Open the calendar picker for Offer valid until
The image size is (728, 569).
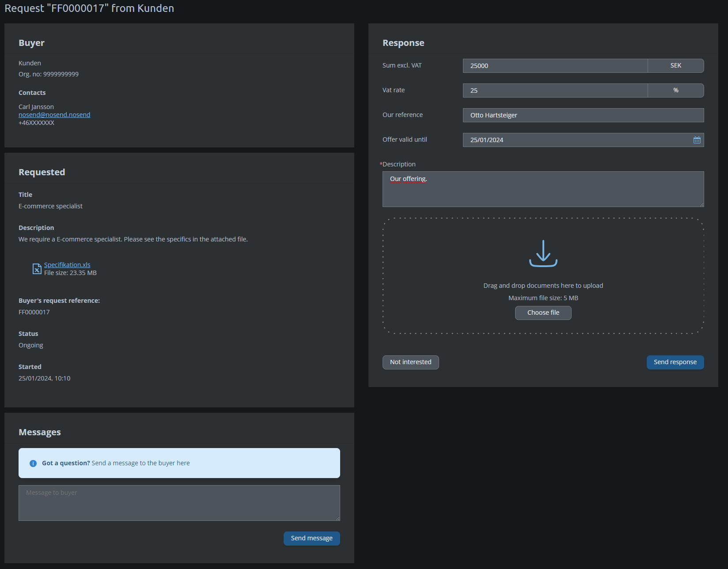coord(697,139)
